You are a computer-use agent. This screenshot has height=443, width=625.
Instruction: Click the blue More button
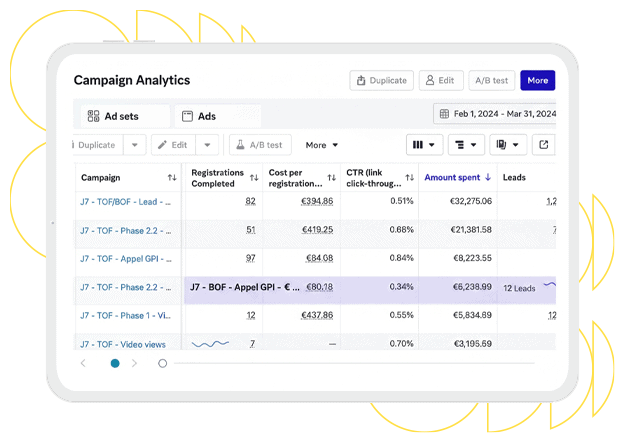[x=537, y=80]
